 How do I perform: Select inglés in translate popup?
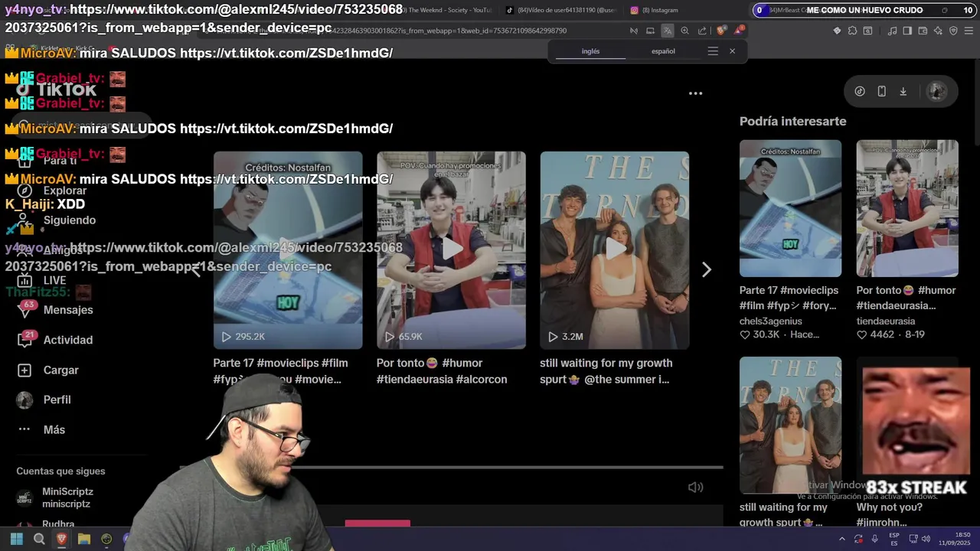click(x=590, y=51)
